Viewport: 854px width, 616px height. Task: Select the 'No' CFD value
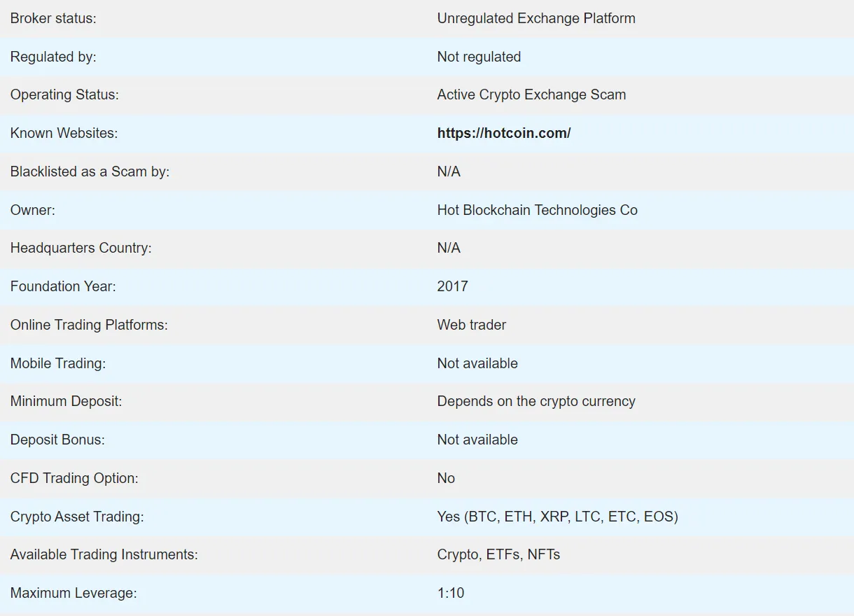[x=446, y=478]
